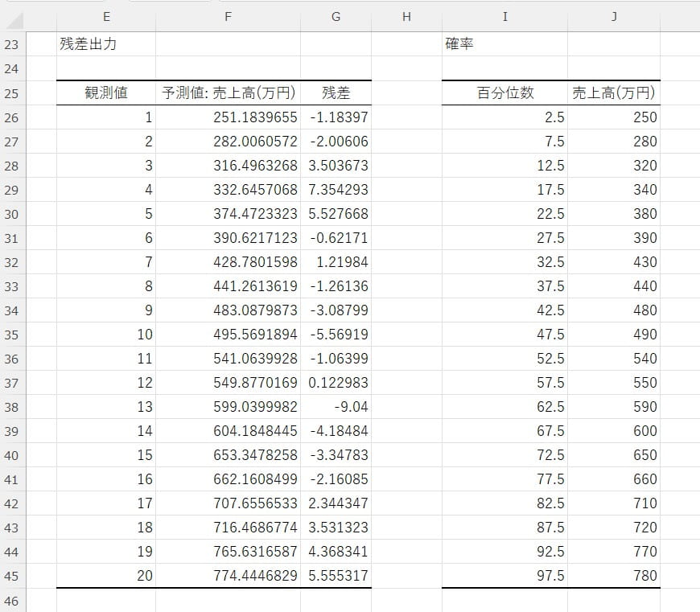700x612 pixels.
Task: Click column H header
Action: point(406,17)
